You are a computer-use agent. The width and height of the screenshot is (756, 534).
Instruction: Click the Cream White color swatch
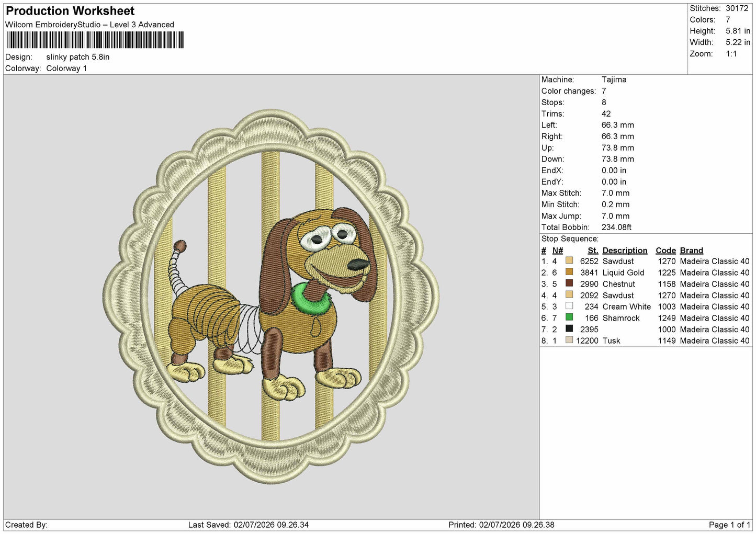point(569,306)
